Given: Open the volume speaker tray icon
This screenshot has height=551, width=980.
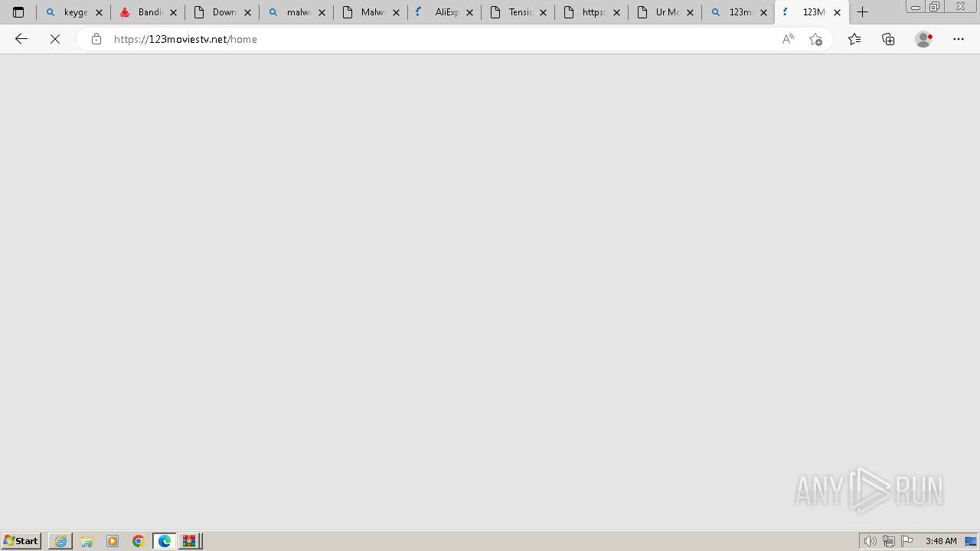Looking at the screenshot, I should coord(870,541).
